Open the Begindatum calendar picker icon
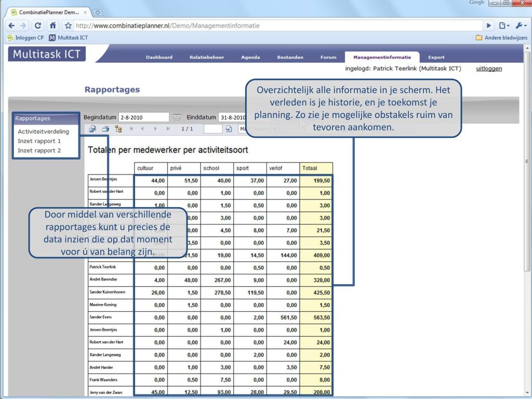 pyautogui.click(x=177, y=117)
